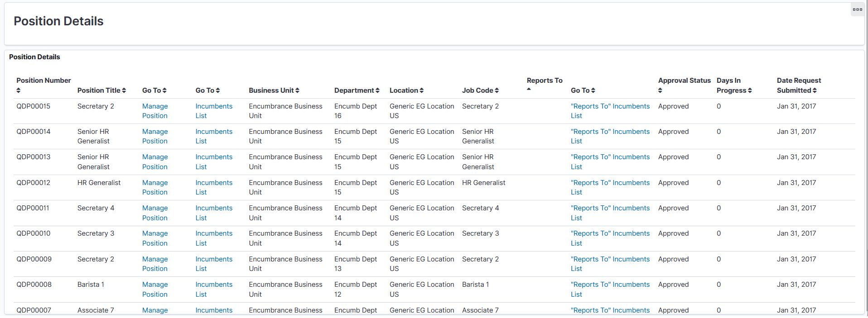Screen dimensions: 868x318
Task: Open "Reports To" Incumbents List for QDP00013
Action: pyautogui.click(x=610, y=162)
